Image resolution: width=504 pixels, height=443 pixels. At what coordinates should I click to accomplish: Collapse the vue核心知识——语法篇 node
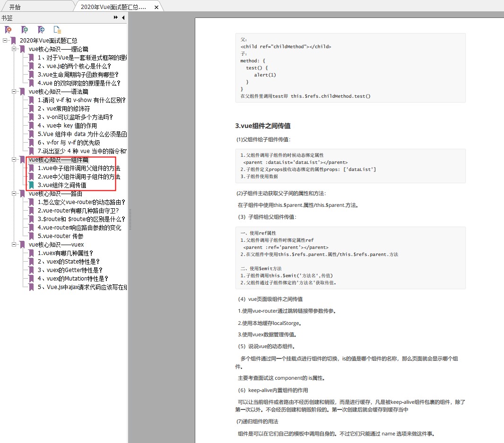point(14,92)
